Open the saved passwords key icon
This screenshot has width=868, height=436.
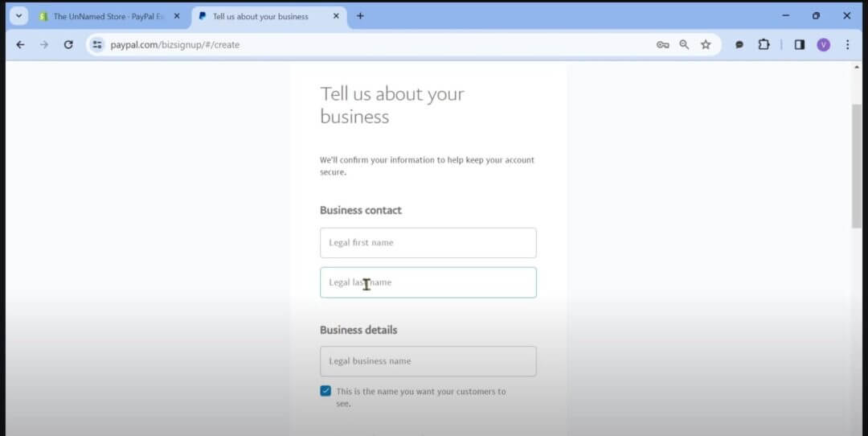pos(662,45)
